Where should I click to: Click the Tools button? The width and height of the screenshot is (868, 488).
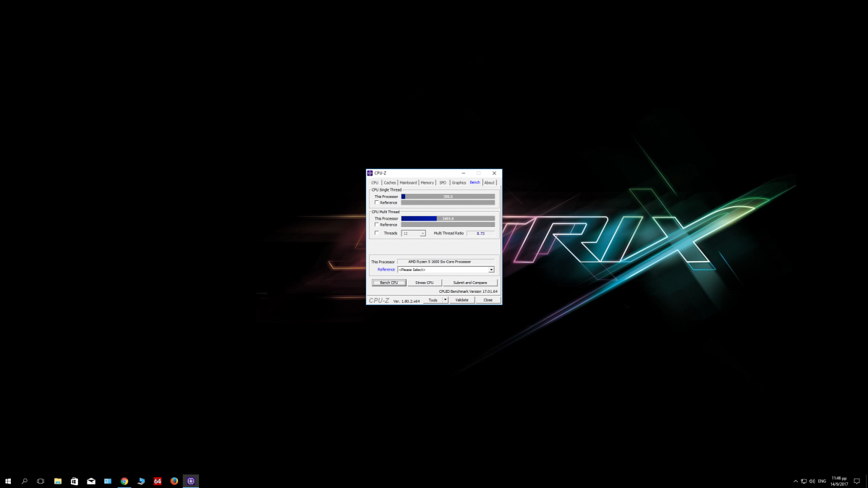point(433,300)
